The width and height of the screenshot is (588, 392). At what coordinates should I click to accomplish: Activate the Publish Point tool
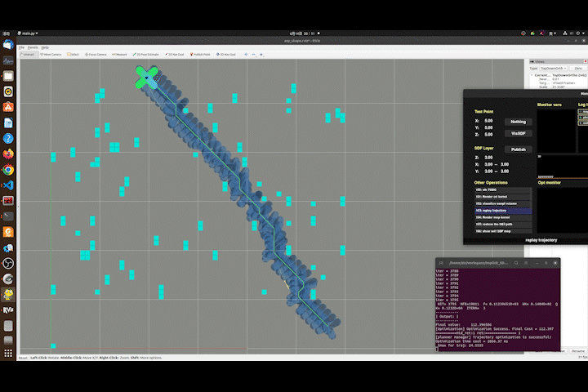pos(200,55)
